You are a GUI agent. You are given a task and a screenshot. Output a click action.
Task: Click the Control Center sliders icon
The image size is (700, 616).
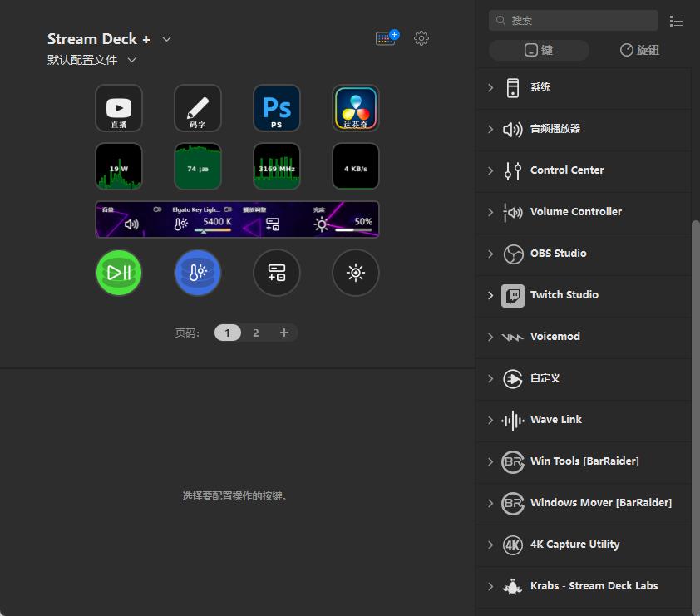point(513,170)
